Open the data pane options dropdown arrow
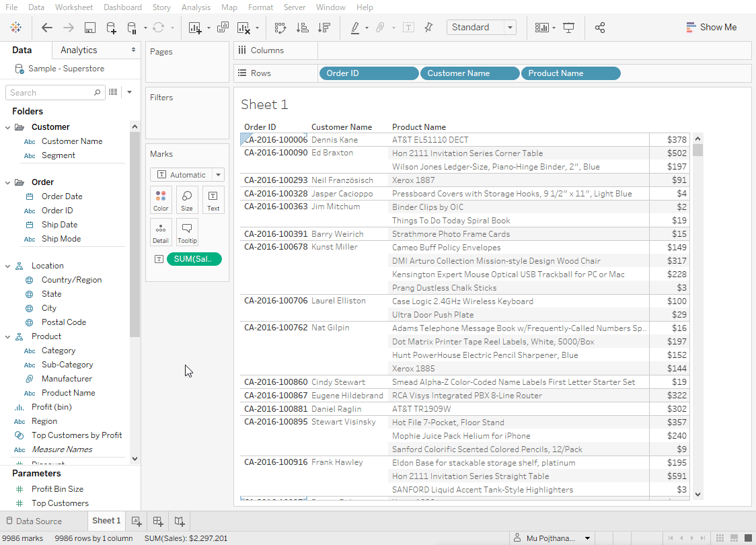The height and width of the screenshot is (545, 756). pyautogui.click(x=129, y=92)
